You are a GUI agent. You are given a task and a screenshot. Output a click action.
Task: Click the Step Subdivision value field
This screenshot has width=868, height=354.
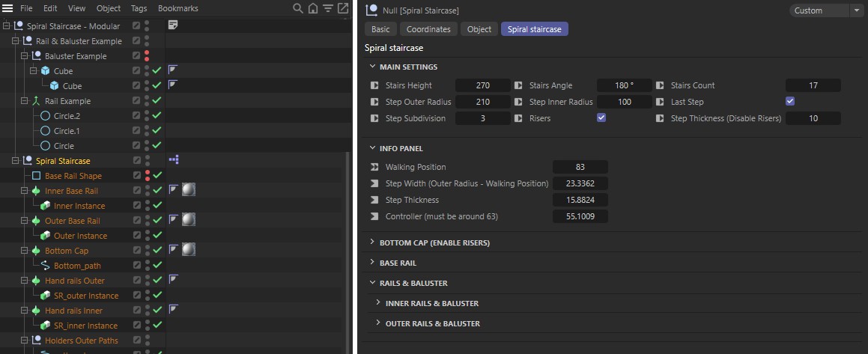coord(483,118)
